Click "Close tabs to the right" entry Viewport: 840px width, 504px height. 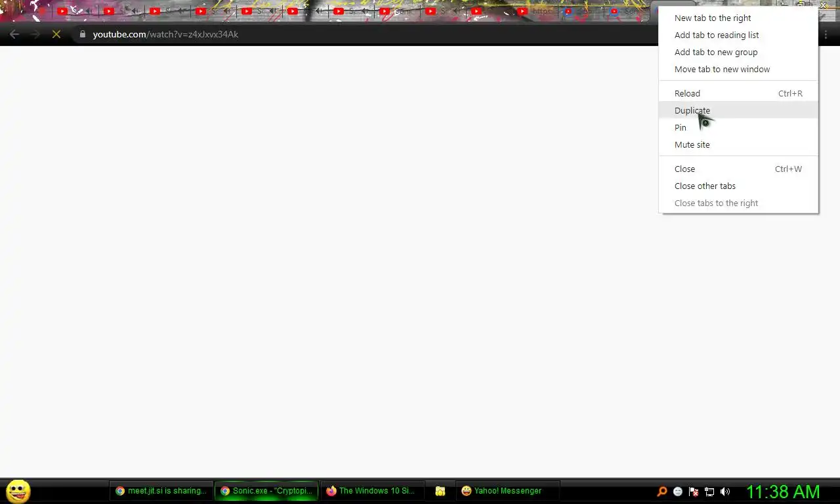coord(738,203)
